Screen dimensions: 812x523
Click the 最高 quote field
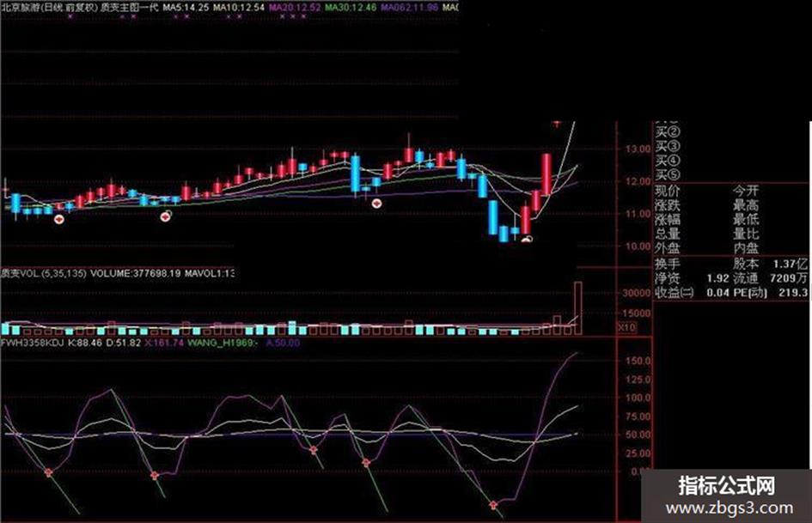click(x=746, y=205)
